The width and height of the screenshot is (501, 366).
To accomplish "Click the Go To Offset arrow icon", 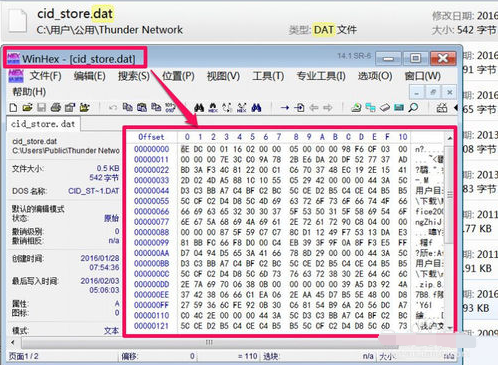I will point(285,107).
